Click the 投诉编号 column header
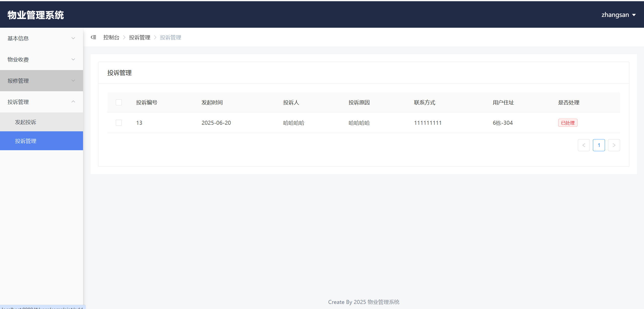The width and height of the screenshot is (644, 309). click(x=147, y=102)
